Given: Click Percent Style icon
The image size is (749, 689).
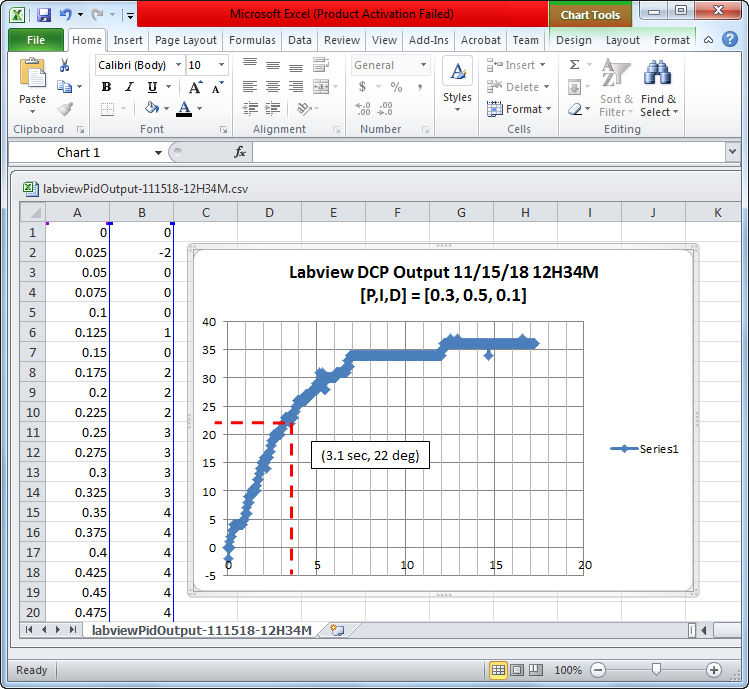Looking at the screenshot, I should [x=396, y=87].
